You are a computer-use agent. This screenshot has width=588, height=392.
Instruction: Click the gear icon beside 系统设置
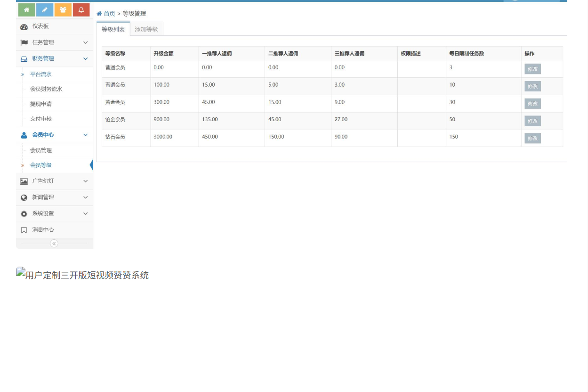[x=24, y=214]
